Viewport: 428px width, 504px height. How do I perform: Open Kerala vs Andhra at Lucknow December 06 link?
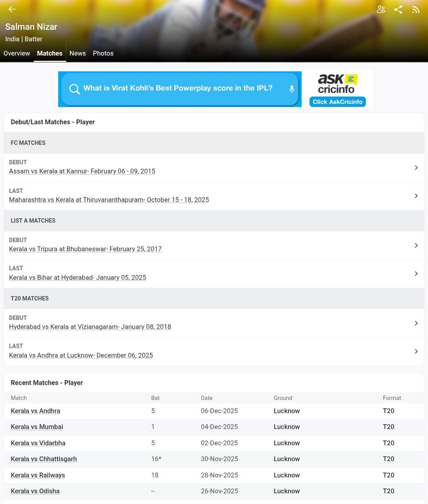(81, 355)
